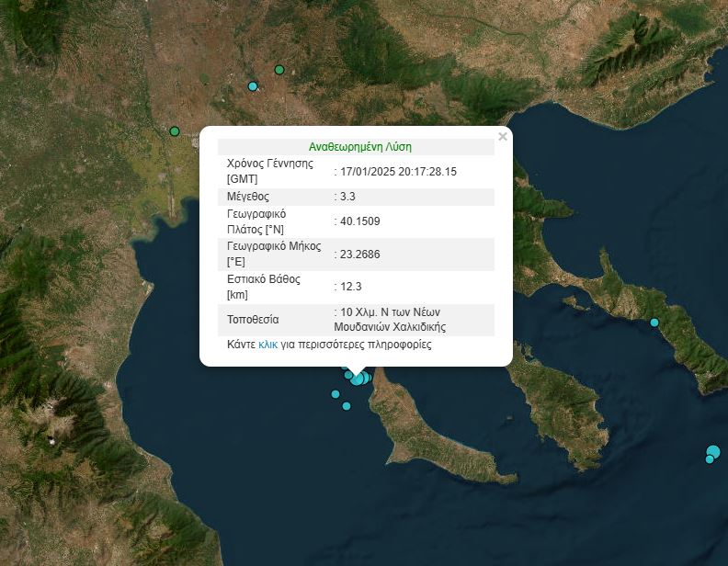Select the cyan marker on the eastern peninsula
Screen dimensions: 728x566
[654, 323]
